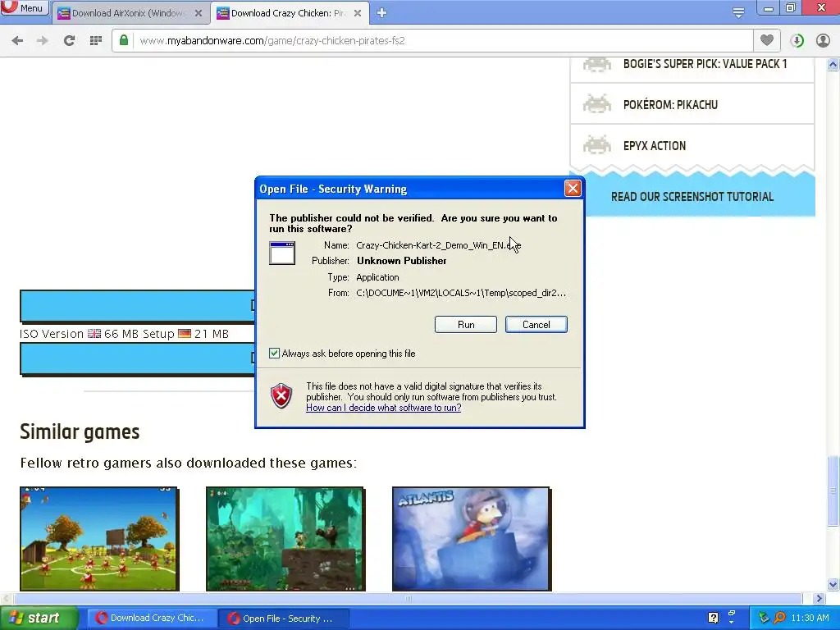This screenshot has width=840, height=630.
Task: Open the Speed Dial grid icon
Action: [96, 40]
